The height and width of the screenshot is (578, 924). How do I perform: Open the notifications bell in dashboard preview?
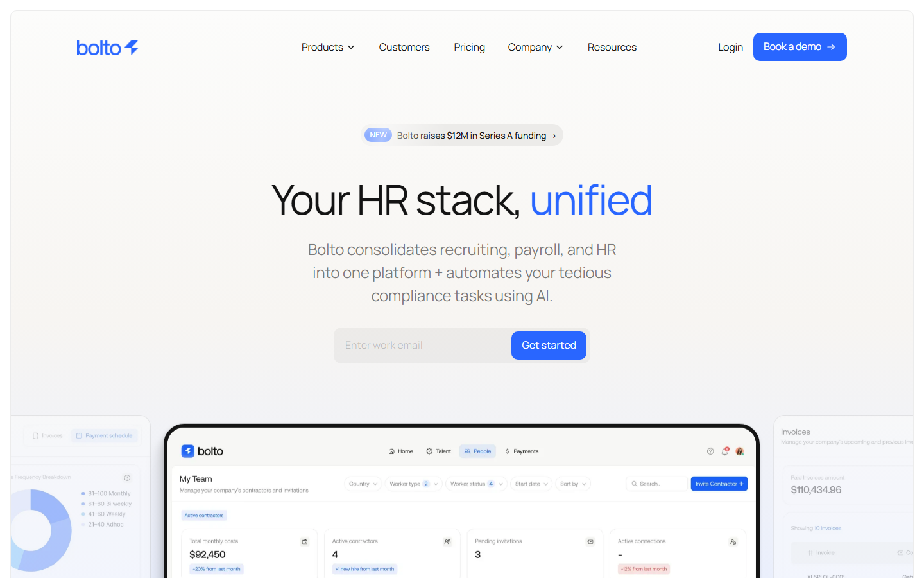725,451
